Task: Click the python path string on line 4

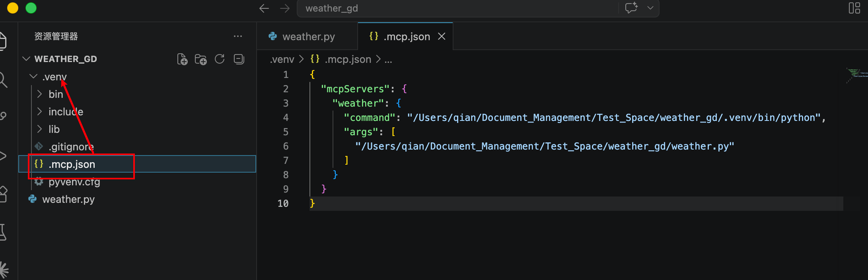Action: tap(614, 117)
